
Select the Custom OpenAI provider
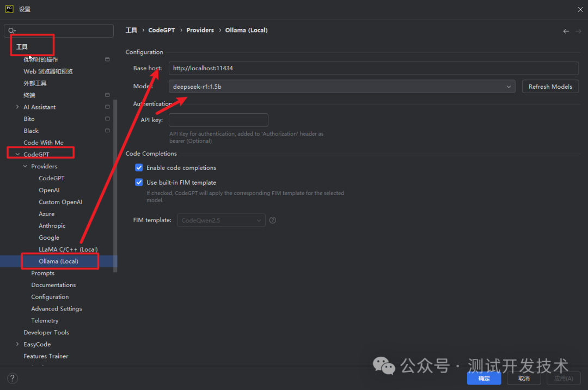pyautogui.click(x=60, y=202)
